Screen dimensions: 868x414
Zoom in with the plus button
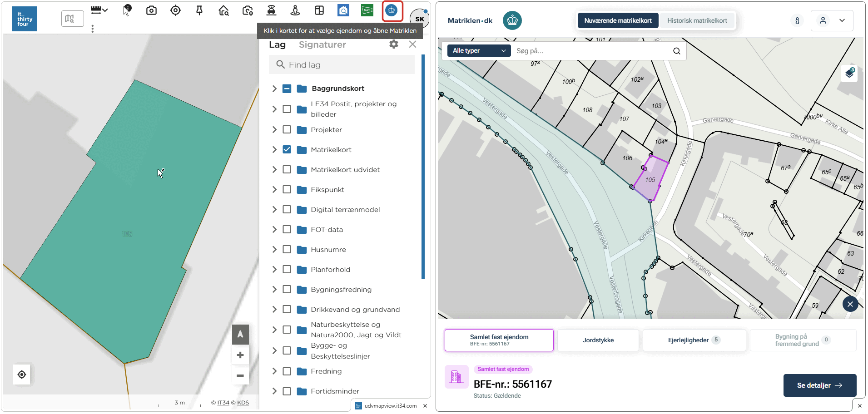[x=240, y=355]
